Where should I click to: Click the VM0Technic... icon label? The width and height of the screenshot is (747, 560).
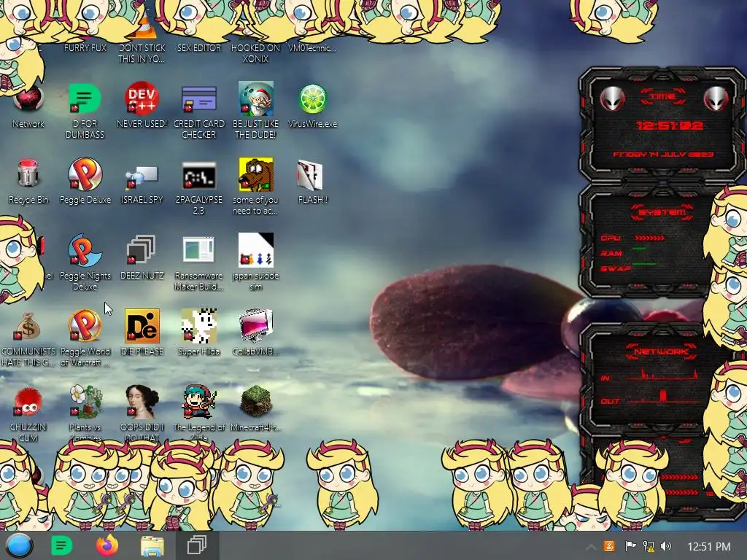(312, 47)
